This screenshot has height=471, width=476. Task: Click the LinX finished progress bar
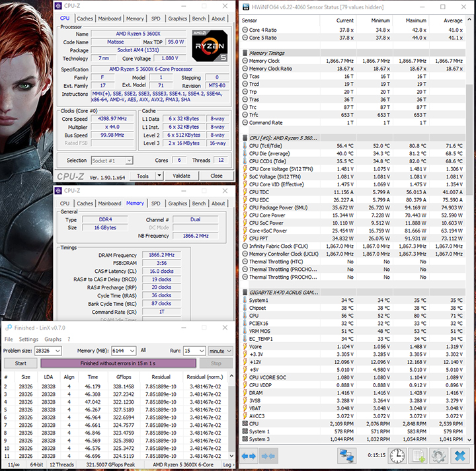(118, 363)
